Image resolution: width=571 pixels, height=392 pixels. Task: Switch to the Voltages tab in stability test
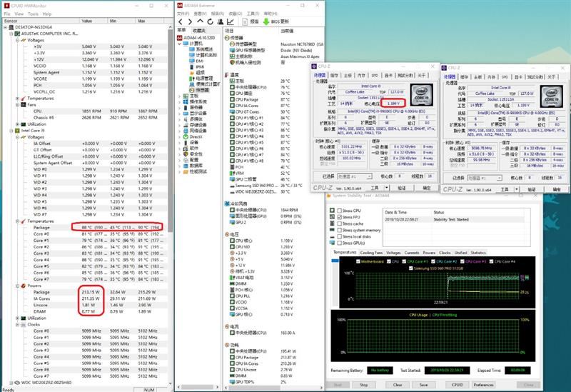[x=393, y=253]
